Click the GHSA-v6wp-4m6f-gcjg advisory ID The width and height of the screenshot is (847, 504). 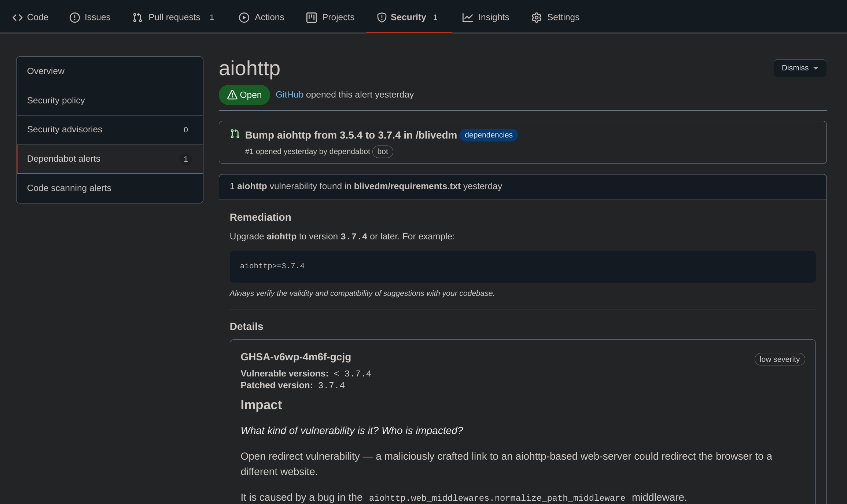pyautogui.click(x=296, y=357)
